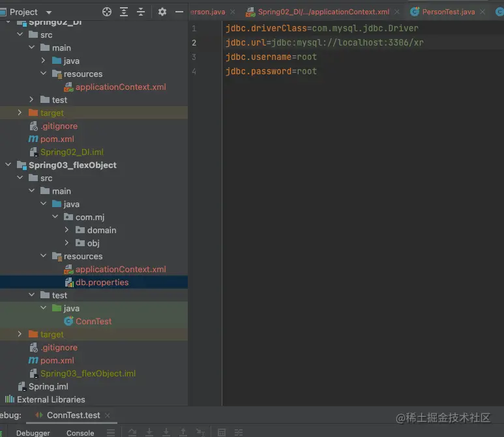Open the Project view dropdown
Image resolution: width=504 pixels, height=437 pixels.
coord(49,12)
